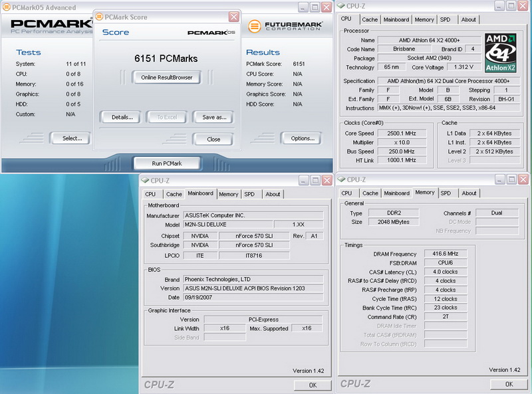Click Close button in PCMark Score dialog
Image resolution: width=532 pixels, height=394 pixels.
[213, 140]
